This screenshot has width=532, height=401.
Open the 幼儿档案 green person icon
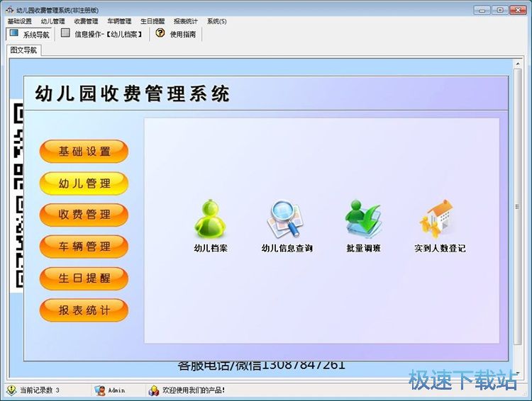pos(211,219)
